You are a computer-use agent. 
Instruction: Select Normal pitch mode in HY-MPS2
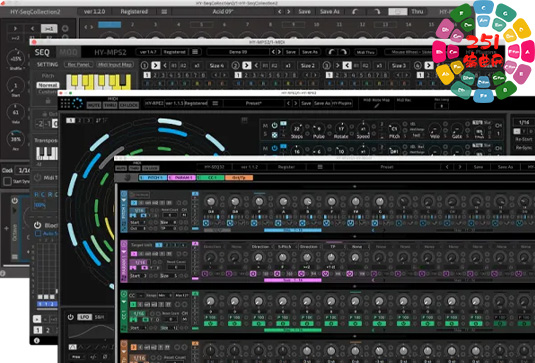coord(48,85)
